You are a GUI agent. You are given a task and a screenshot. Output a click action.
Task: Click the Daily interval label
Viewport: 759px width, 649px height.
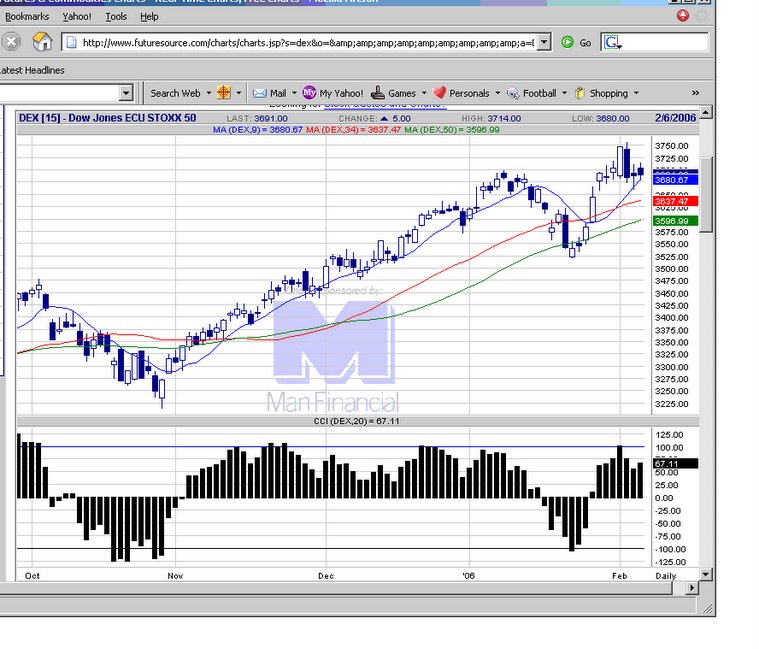click(x=666, y=576)
